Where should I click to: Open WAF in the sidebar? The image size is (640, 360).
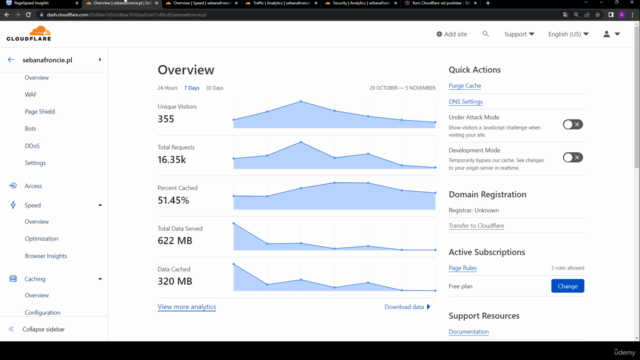(31, 95)
